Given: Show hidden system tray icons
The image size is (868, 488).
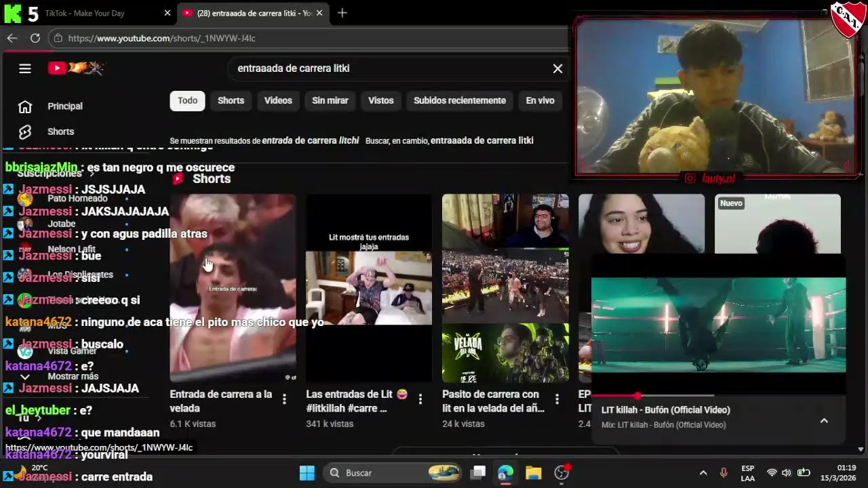Looking at the screenshot, I should point(703,473).
